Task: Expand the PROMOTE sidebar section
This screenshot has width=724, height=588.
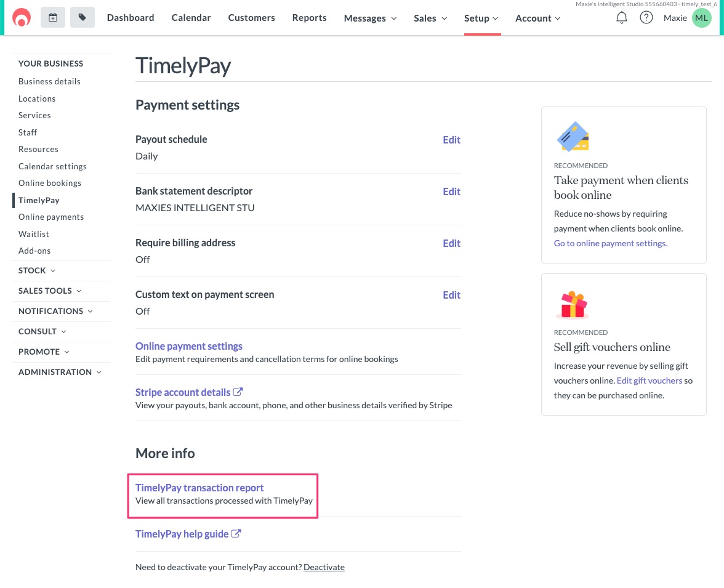Action: click(44, 352)
